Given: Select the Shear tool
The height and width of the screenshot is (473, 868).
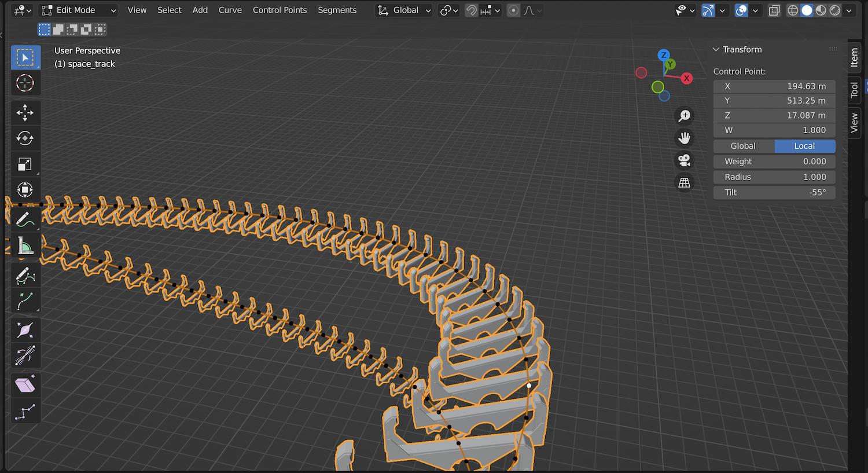Looking at the screenshot, I should coord(25,385).
